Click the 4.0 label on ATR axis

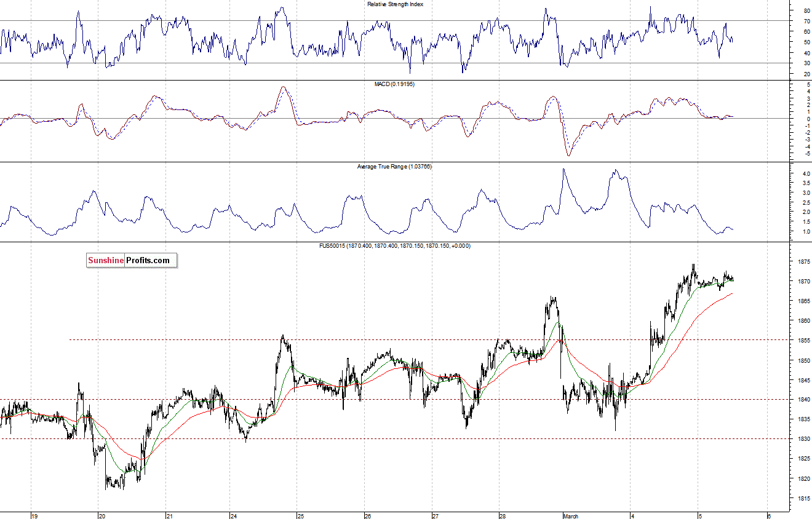click(x=806, y=174)
